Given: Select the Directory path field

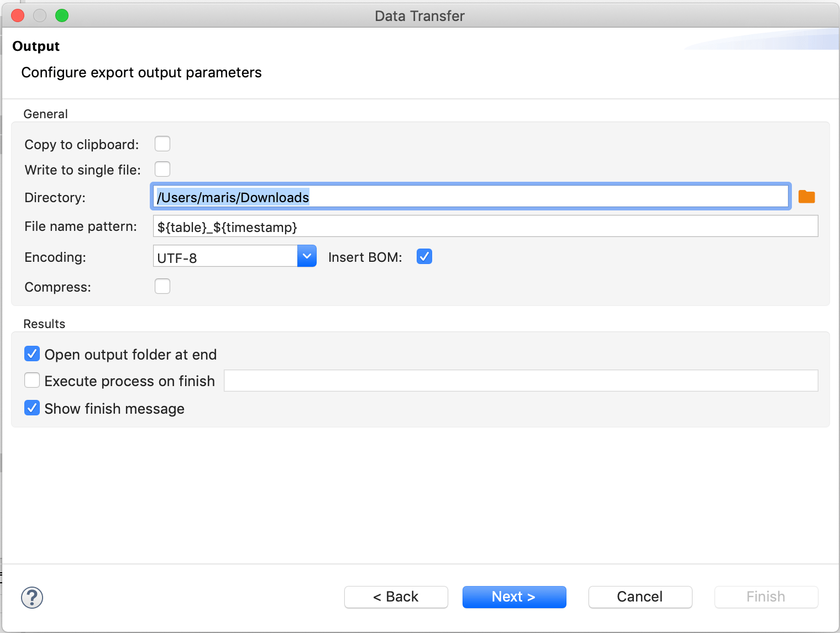Looking at the screenshot, I should pos(470,196).
